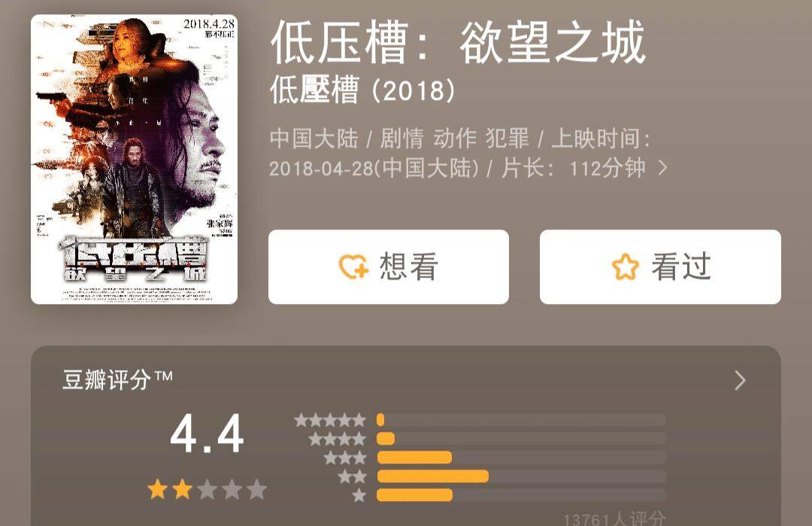
Task: Mark the movie as 想看
Action: click(x=389, y=267)
